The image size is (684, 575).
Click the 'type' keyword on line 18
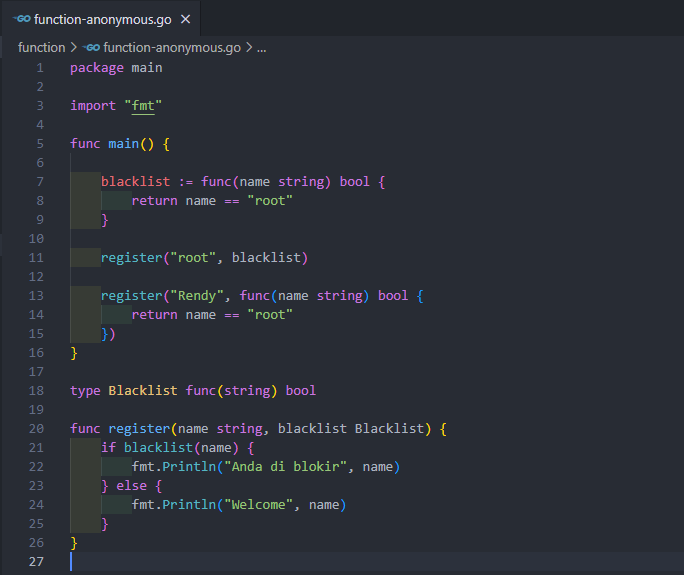86,391
